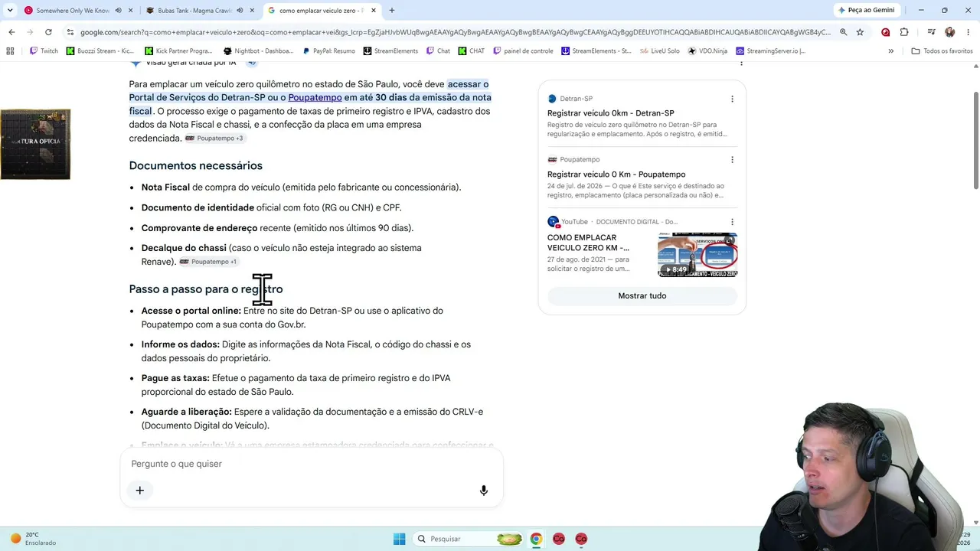Image resolution: width=980 pixels, height=551 pixels.
Task: Click the Mostrar tudo button
Action: 642,296
